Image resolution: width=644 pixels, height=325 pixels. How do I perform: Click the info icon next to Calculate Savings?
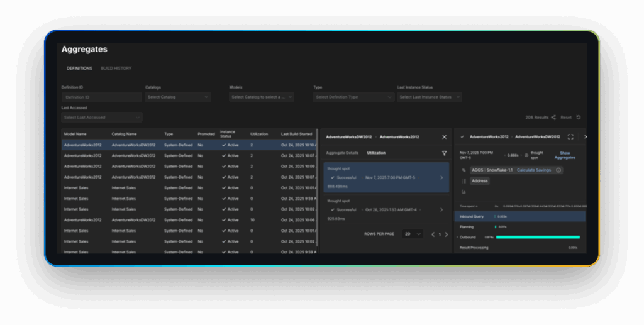(x=558, y=170)
